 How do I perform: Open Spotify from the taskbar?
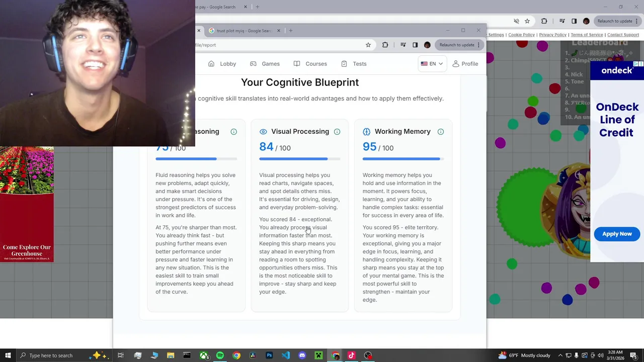pyautogui.click(x=220, y=355)
